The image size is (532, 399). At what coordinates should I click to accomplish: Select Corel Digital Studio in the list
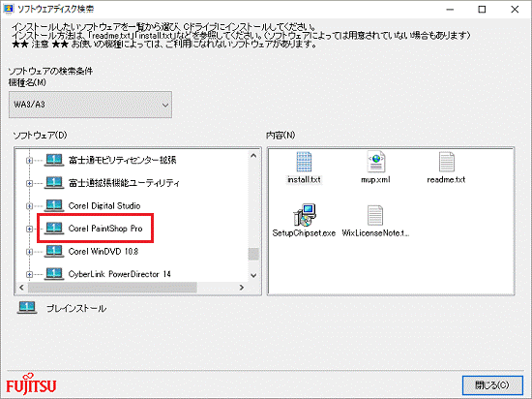pyautogui.click(x=104, y=205)
